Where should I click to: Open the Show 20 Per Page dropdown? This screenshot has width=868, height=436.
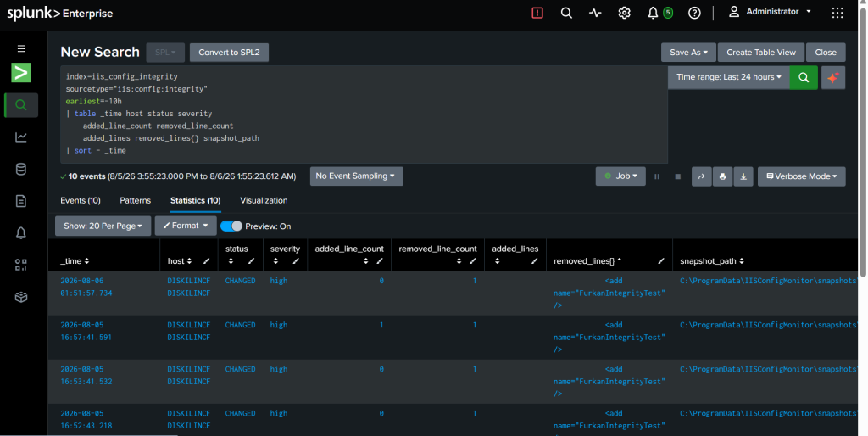point(103,226)
